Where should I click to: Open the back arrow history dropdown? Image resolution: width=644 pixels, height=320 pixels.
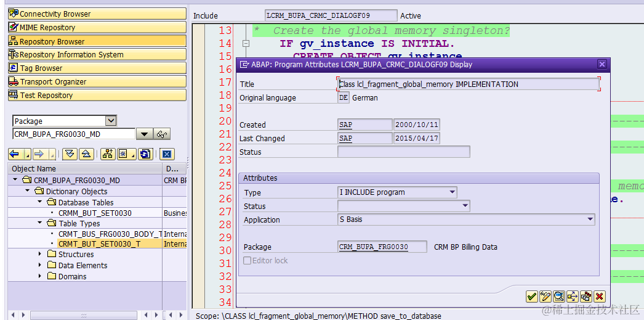[26, 154]
